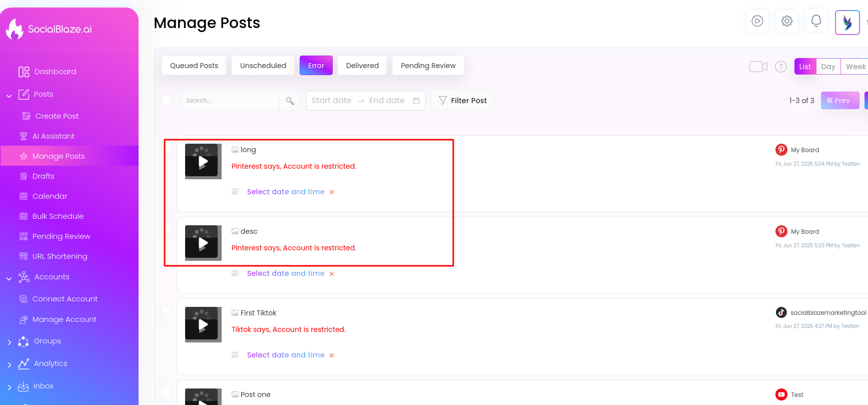The height and width of the screenshot is (405, 868).
Task: Switch to Pending Review tab
Action: (428, 66)
